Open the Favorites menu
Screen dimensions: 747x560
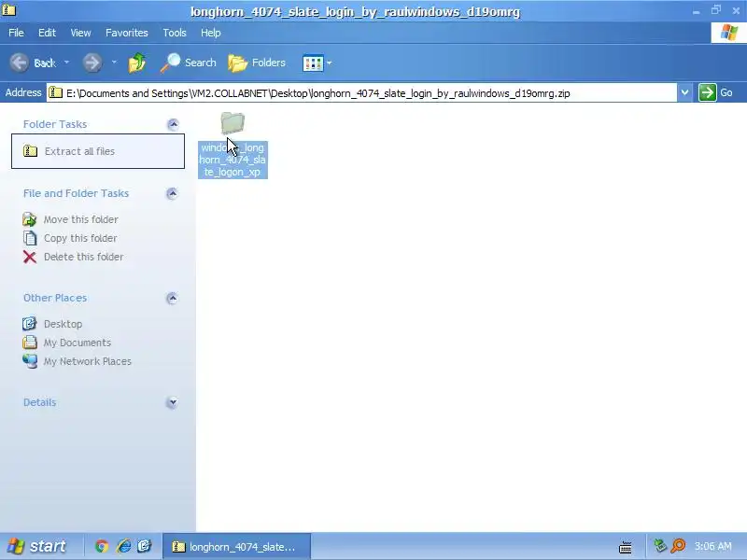point(127,33)
